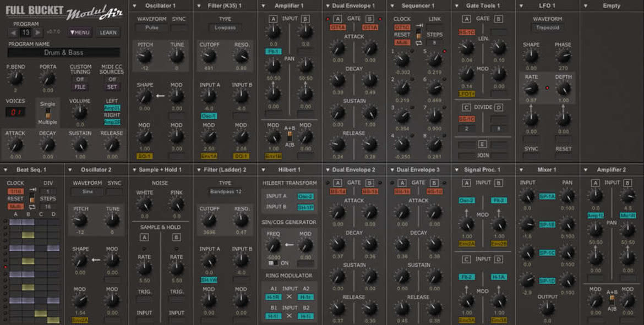Click the Gate Tools LFO1+ modulation source

[x=466, y=94]
